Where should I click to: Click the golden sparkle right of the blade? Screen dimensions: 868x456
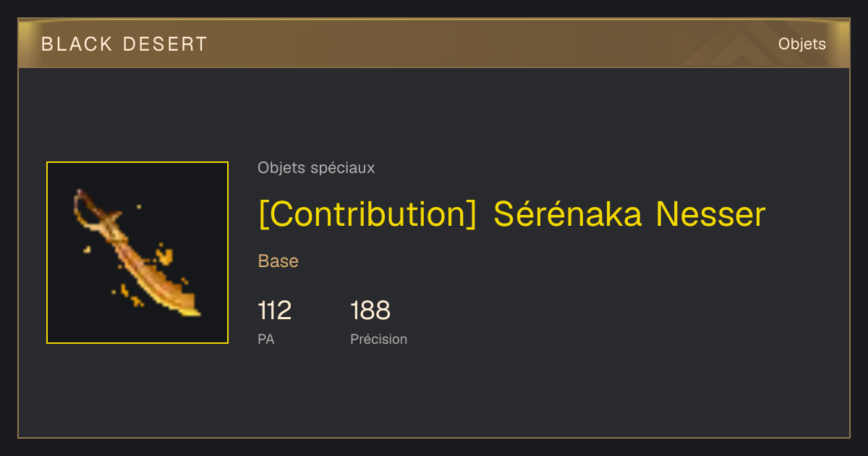[166, 255]
